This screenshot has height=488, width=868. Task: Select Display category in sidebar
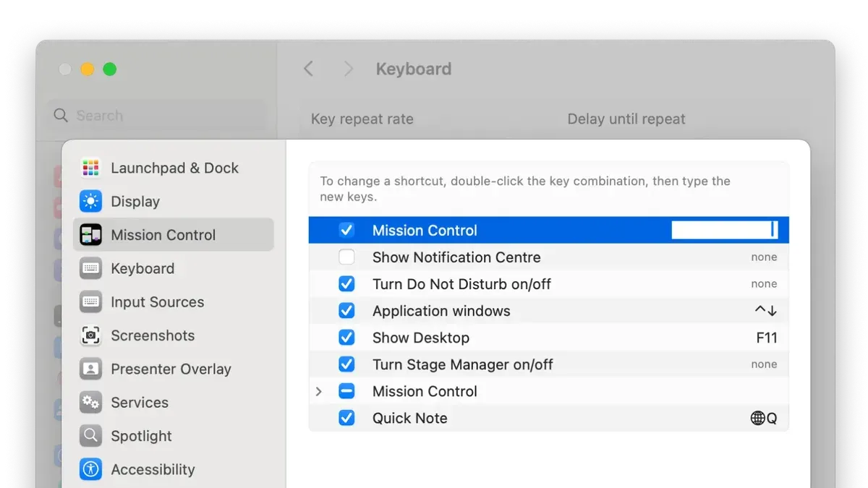pyautogui.click(x=174, y=201)
